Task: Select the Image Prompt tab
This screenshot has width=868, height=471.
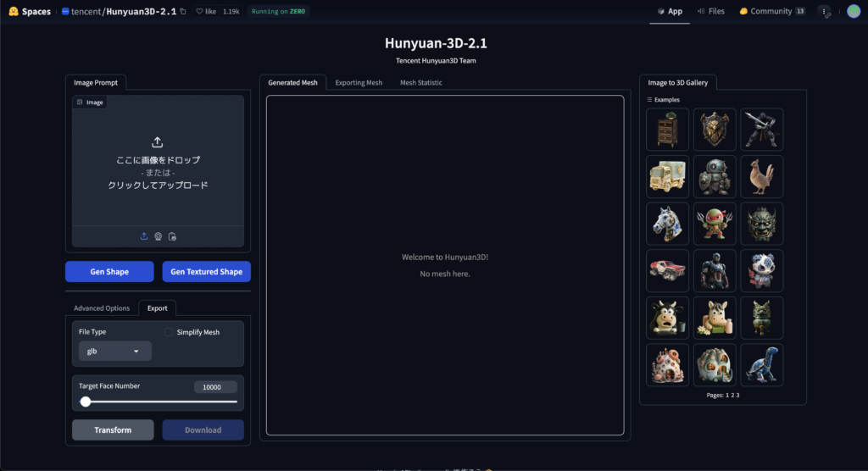Action: [96, 82]
